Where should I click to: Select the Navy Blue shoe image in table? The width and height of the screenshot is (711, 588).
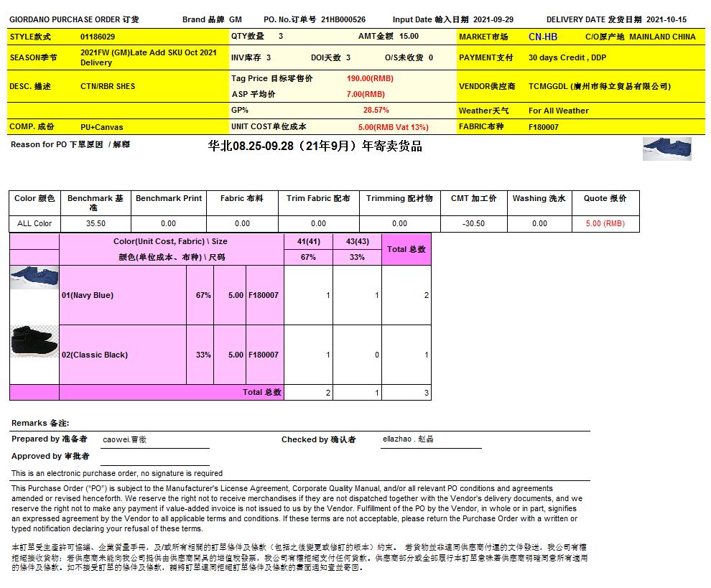click(34, 278)
